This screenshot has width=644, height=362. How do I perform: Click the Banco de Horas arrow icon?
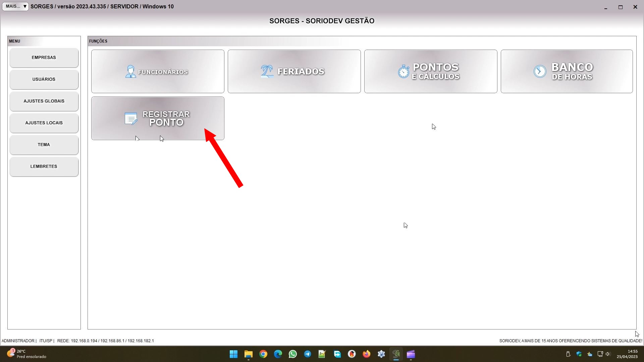click(x=540, y=71)
